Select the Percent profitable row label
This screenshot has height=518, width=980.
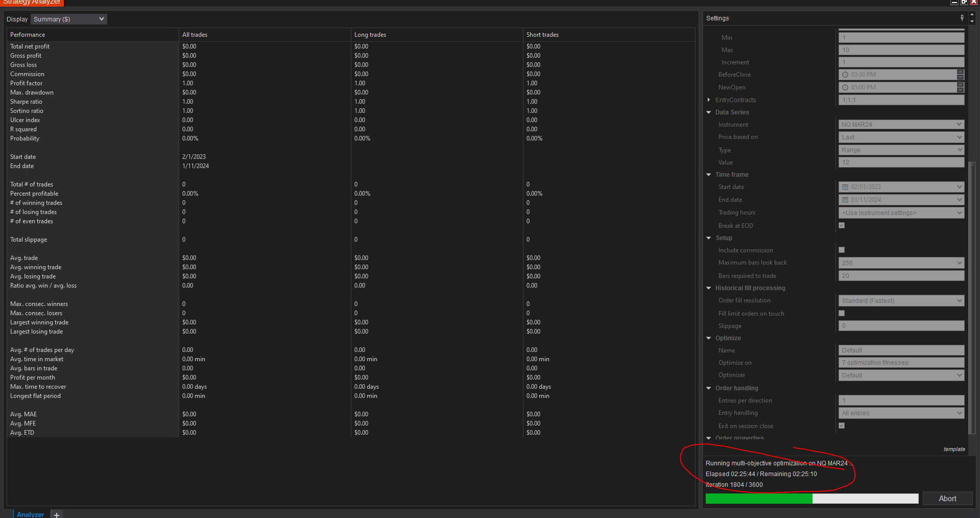click(x=34, y=194)
